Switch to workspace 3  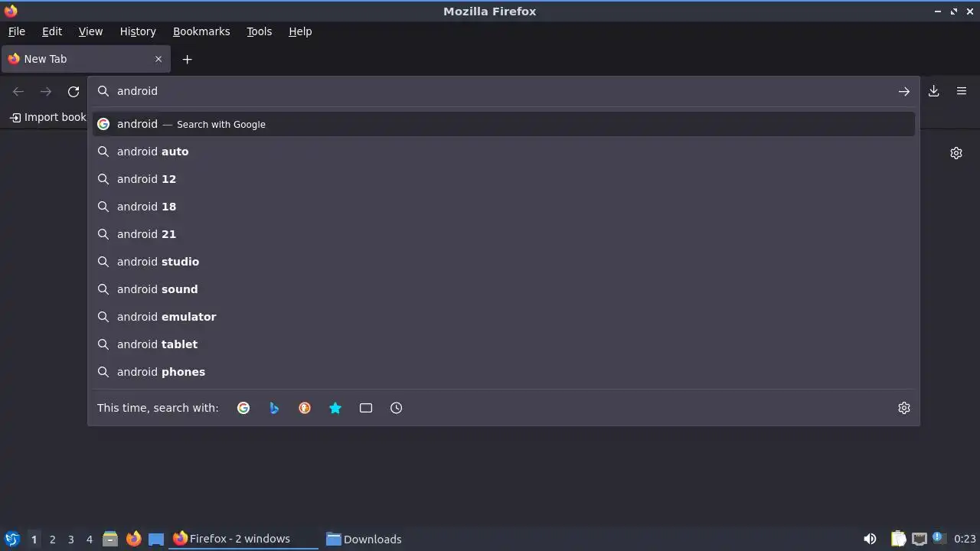(70, 540)
